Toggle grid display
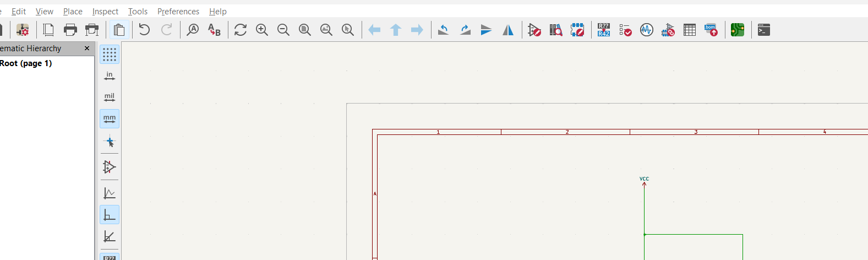Screen dimensions: 868x260 tap(110, 54)
